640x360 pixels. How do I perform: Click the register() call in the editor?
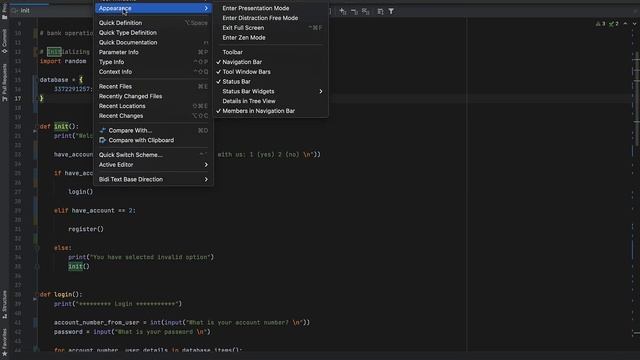pos(86,229)
